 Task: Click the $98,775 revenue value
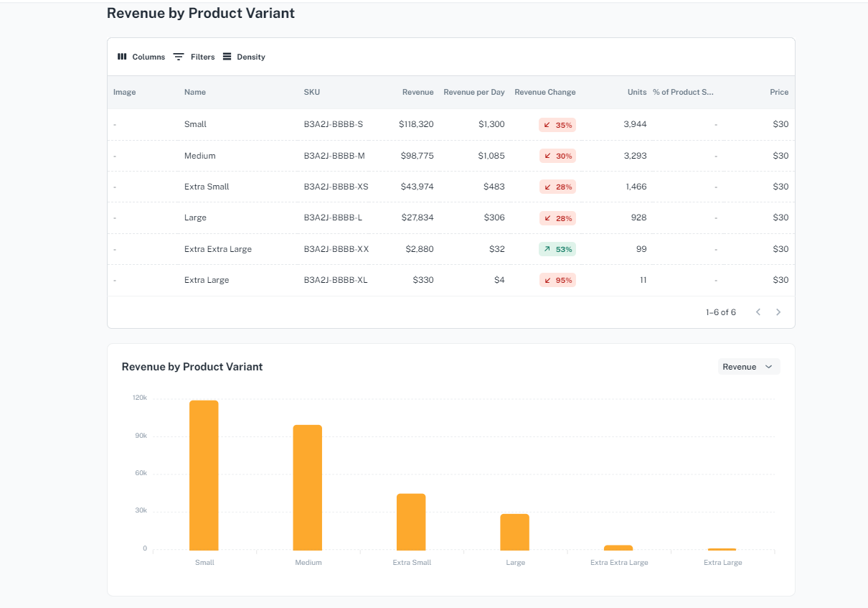click(418, 156)
